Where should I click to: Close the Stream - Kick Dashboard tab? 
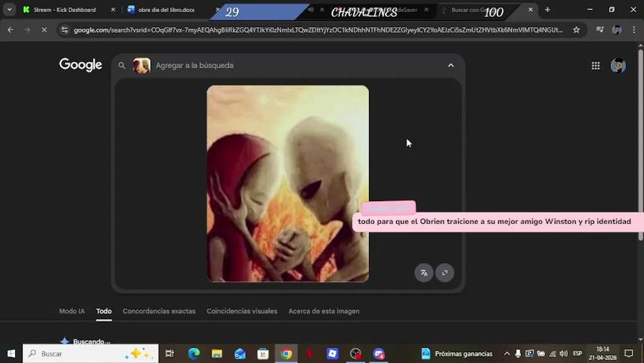pos(113,10)
